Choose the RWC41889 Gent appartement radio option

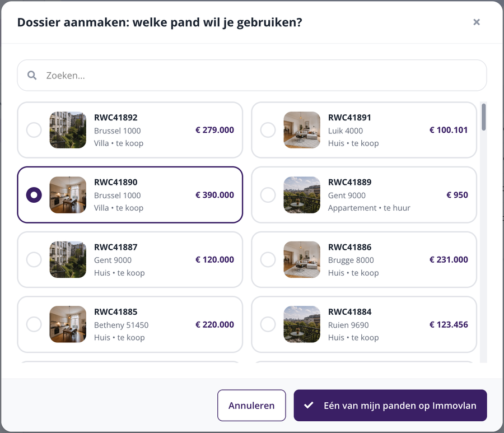click(268, 195)
